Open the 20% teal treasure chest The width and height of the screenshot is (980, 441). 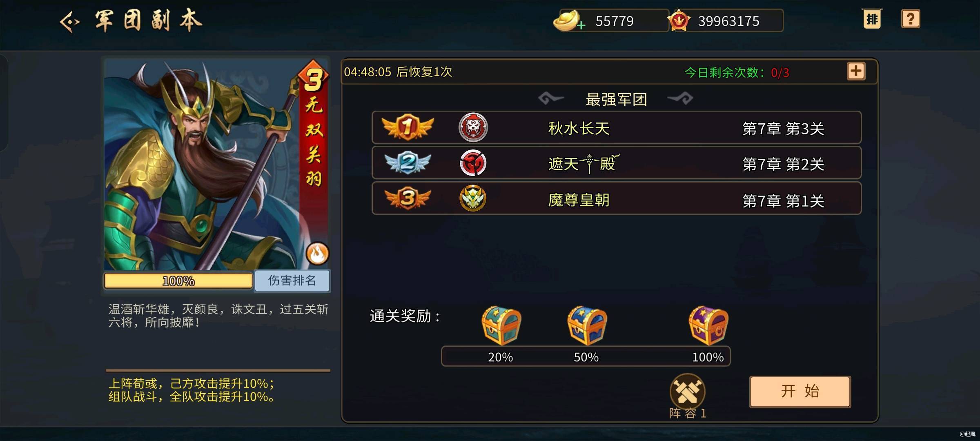(501, 325)
